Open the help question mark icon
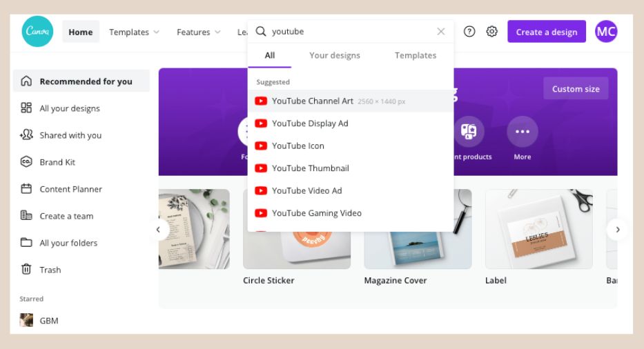The width and height of the screenshot is (644, 349). (x=469, y=32)
